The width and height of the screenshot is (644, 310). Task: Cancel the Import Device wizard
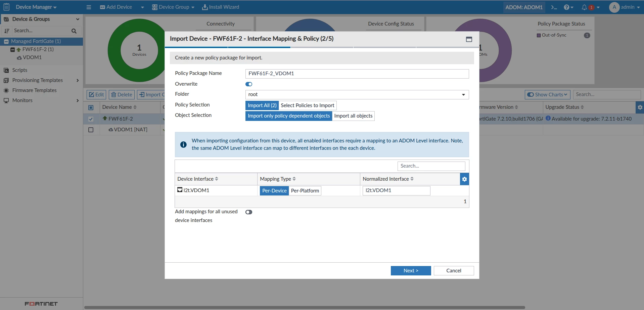pos(454,271)
